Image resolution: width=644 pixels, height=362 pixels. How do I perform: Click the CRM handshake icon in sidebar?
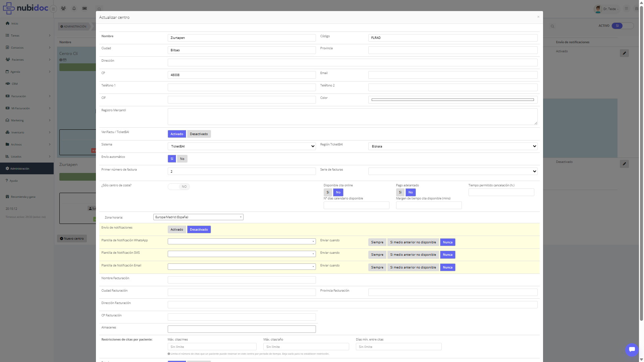click(x=8, y=83)
